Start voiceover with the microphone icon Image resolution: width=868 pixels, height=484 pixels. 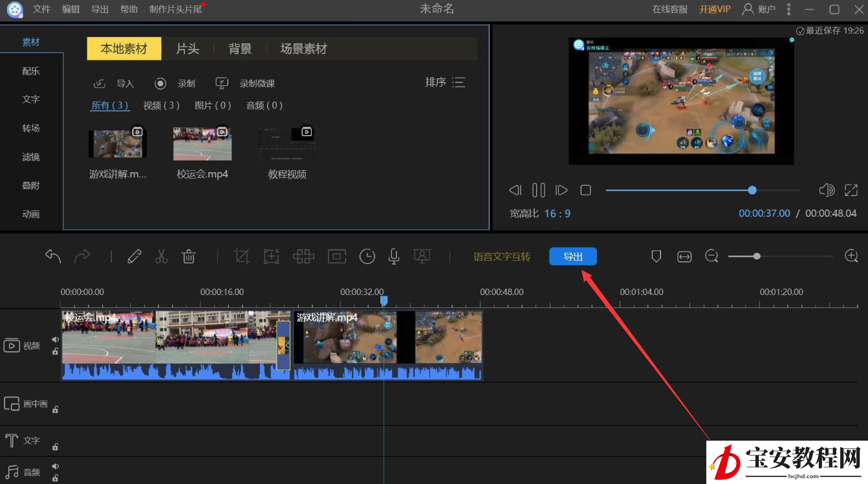[394, 256]
